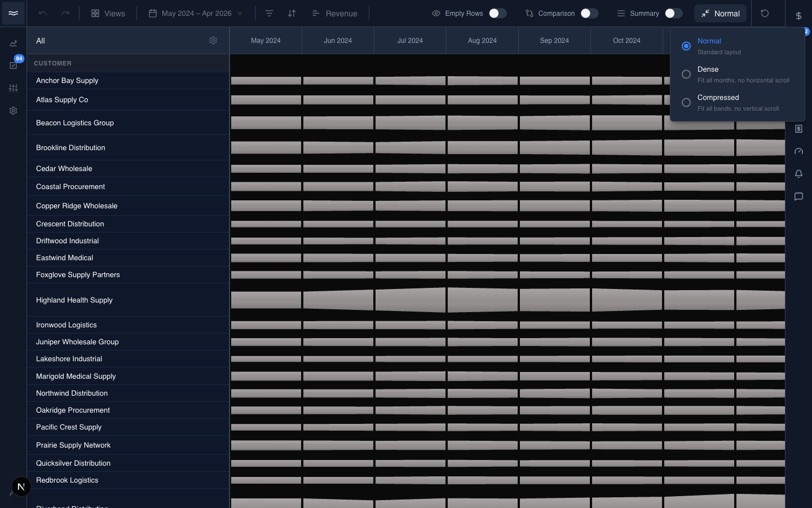Select the Juniper Wholesale Group row

pyautogui.click(x=128, y=342)
